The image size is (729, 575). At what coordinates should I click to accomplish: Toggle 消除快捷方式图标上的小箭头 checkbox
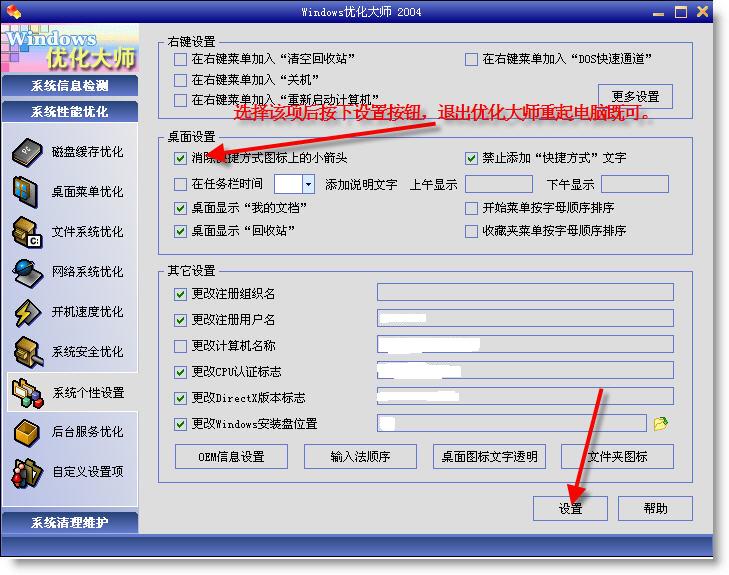pos(180,159)
